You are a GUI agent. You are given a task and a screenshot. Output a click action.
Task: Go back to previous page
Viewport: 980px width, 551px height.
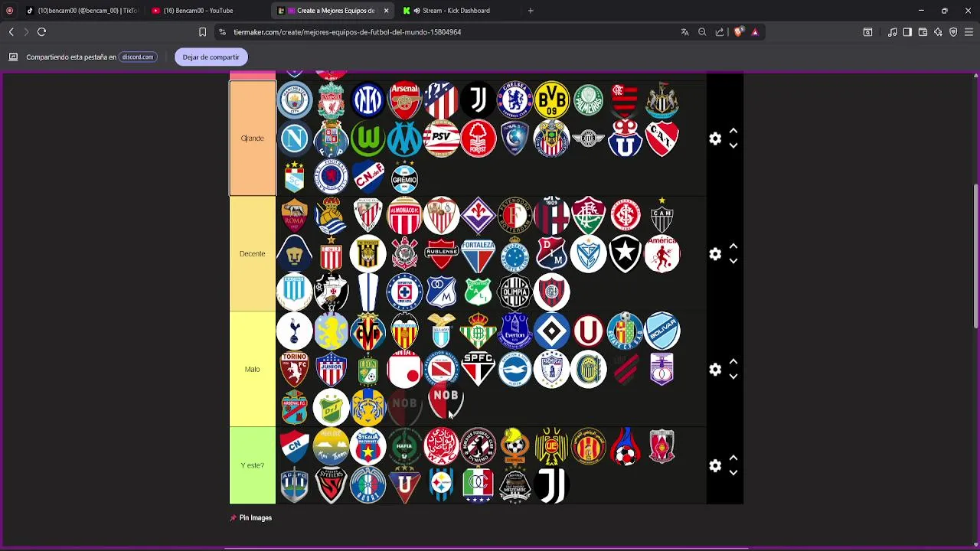11,32
